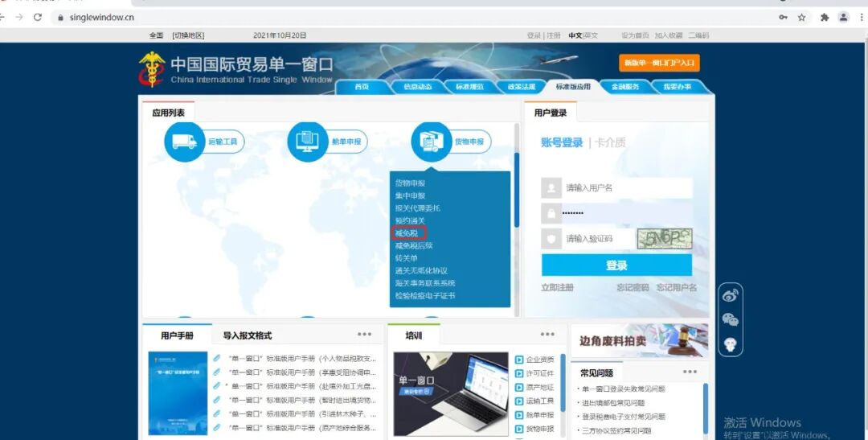
Task: Click the 忘记用户名 link
Action: 677,288
